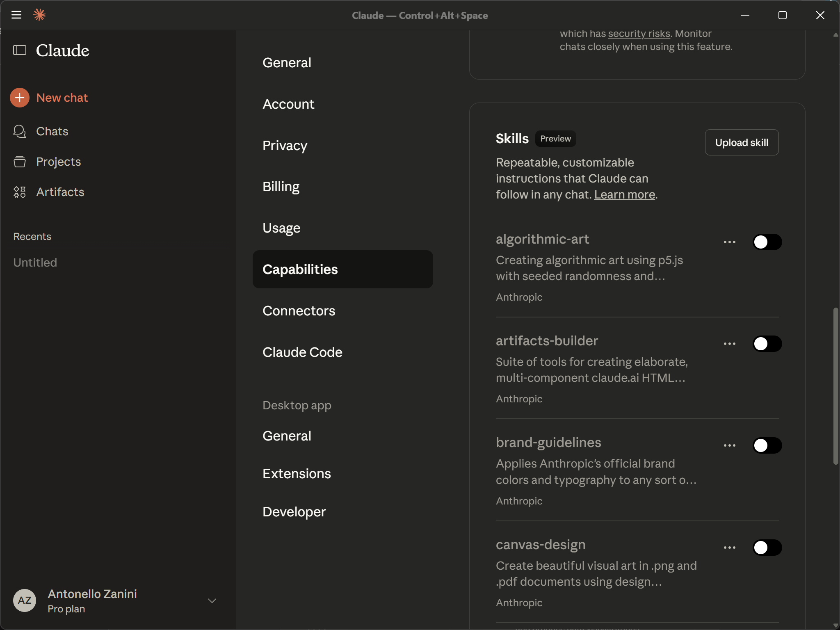Image resolution: width=840 pixels, height=630 pixels.
Task: Enable the algorithmic-art skill toggle
Action: click(x=767, y=242)
